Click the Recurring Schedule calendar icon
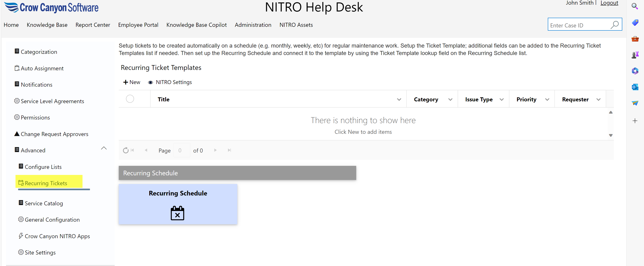Image resolution: width=644 pixels, height=266 pixels. (177, 213)
